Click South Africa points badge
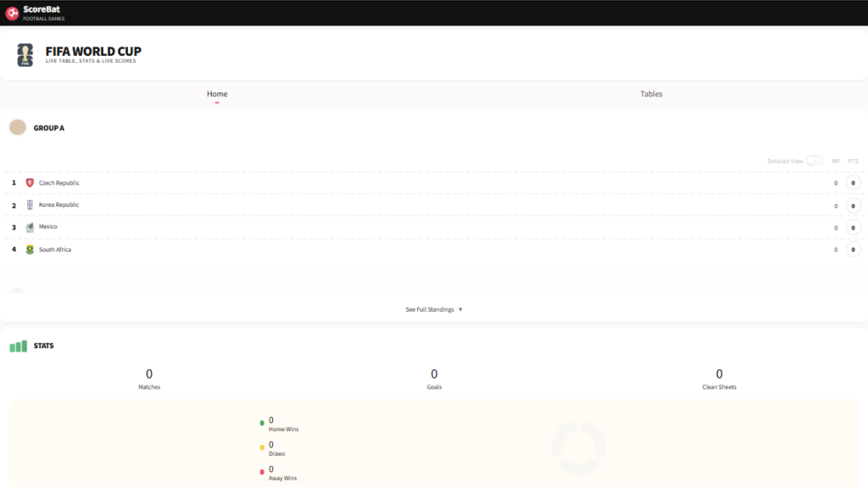The image size is (868, 487). tap(853, 250)
